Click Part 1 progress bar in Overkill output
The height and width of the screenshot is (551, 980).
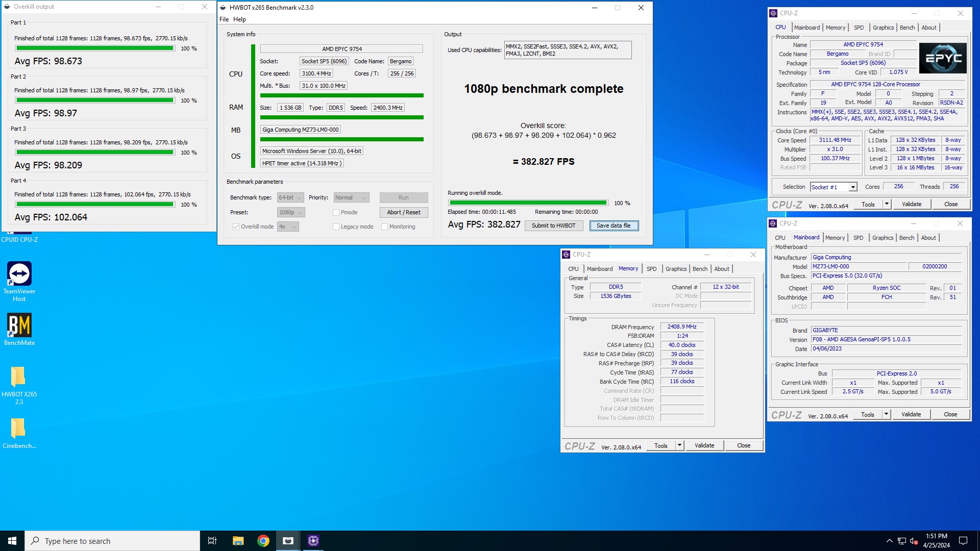coord(95,48)
